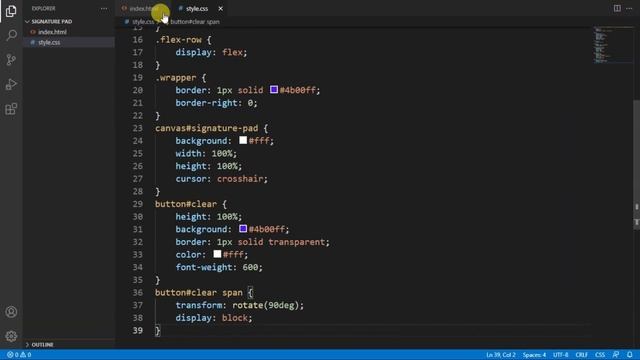Switch to the index.html tab

pyautogui.click(x=143, y=9)
